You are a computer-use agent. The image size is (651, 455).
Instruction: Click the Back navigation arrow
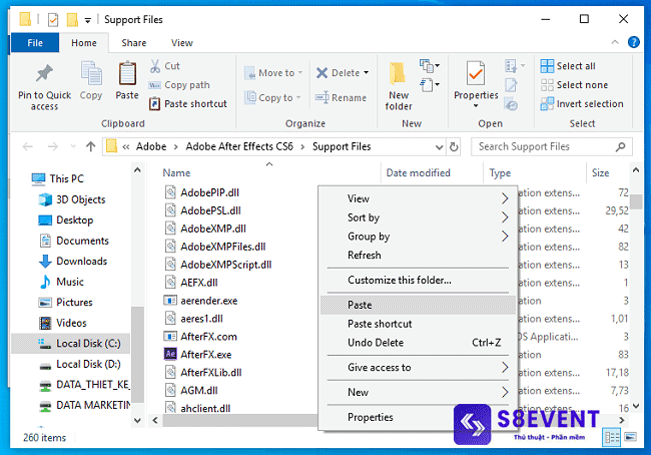tap(27, 147)
